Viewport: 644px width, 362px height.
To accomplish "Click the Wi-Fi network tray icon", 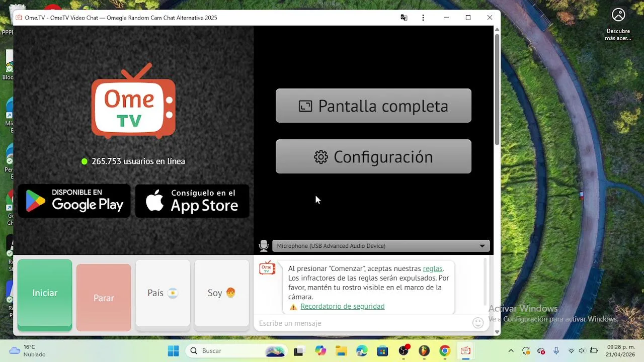I will point(571,351).
